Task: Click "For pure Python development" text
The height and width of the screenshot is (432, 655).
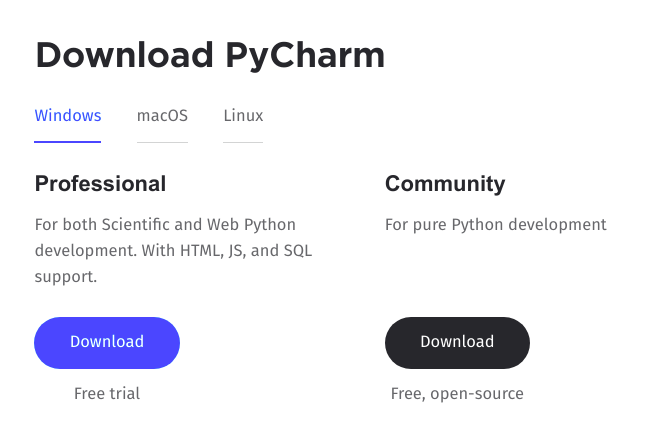Action: tap(495, 225)
